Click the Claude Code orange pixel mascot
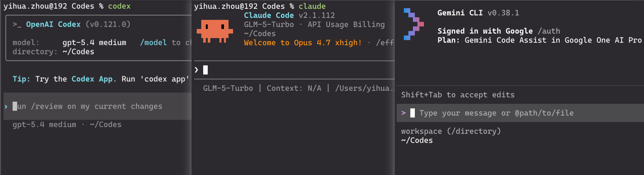The width and height of the screenshot is (644, 175). click(215, 31)
